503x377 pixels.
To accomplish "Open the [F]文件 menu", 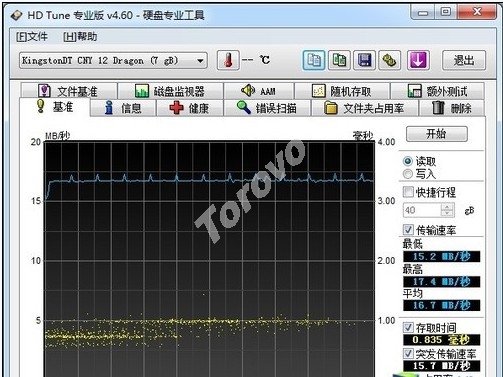I will point(32,36).
